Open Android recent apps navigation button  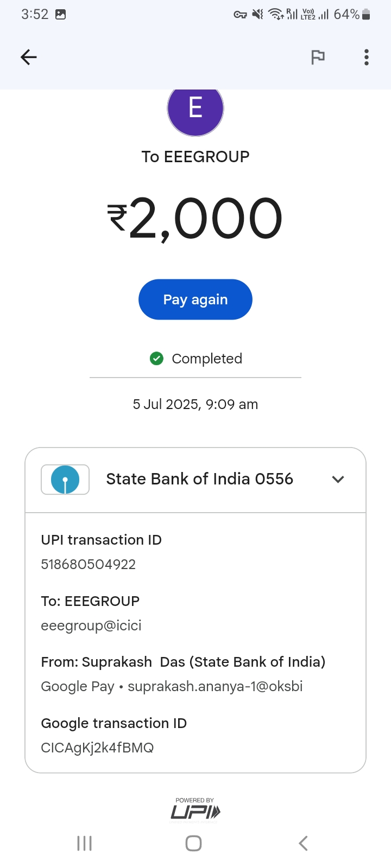point(85,843)
